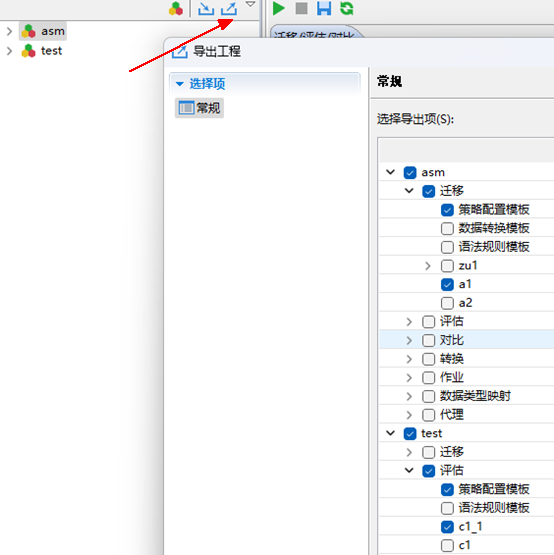Collapse the 迁移 node under asm
The height and width of the screenshot is (555, 554).
coord(409,191)
